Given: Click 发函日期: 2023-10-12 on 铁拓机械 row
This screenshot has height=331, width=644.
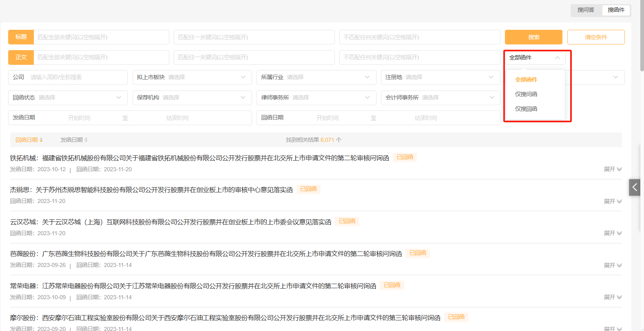Looking at the screenshot, I should pos(38,169).
